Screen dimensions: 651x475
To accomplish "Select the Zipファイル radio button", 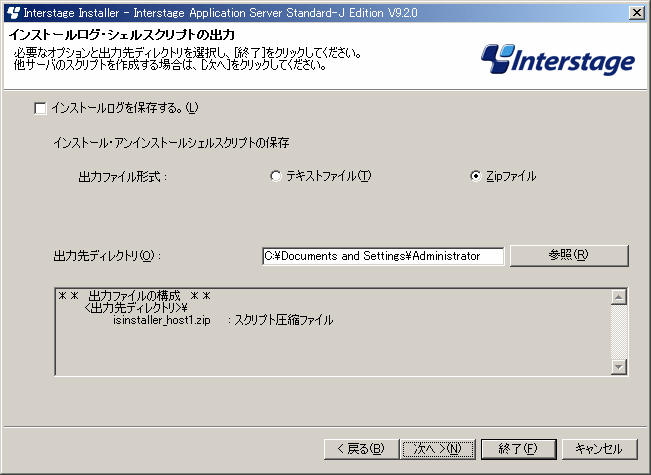I will coord(475,176).
